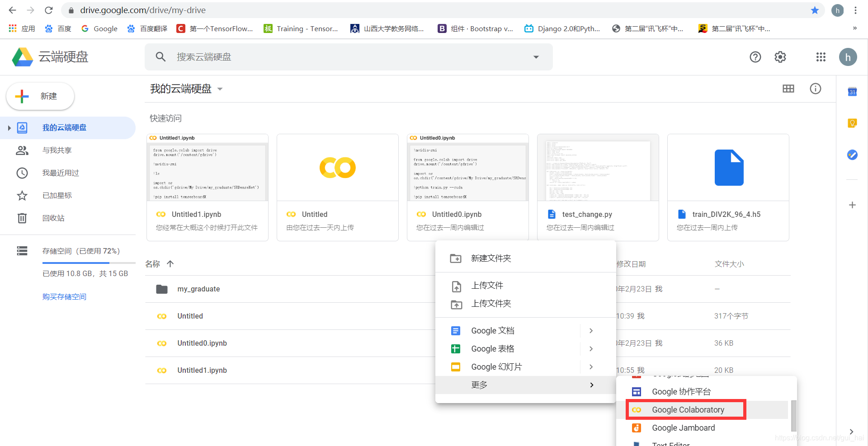The image size is (868, 446).
Task: Show more bookmarks with the chevron
Action: [x=854, y=28]
